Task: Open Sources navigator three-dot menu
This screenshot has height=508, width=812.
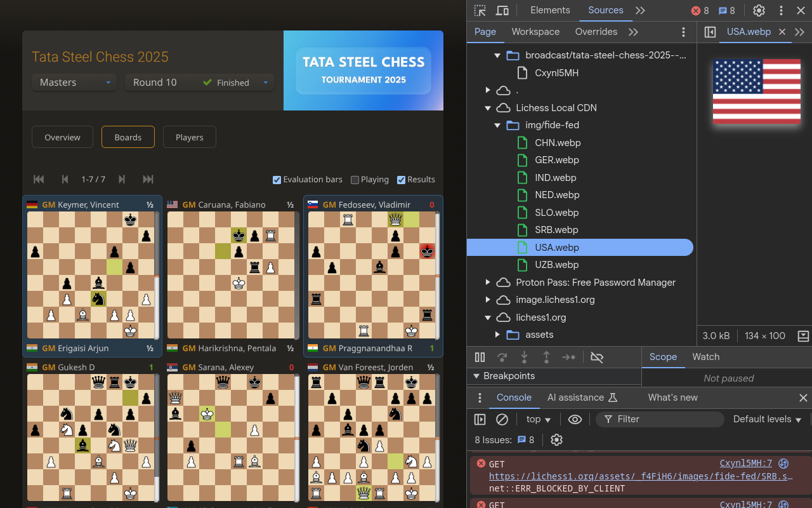Action: [x=683, y=32]
